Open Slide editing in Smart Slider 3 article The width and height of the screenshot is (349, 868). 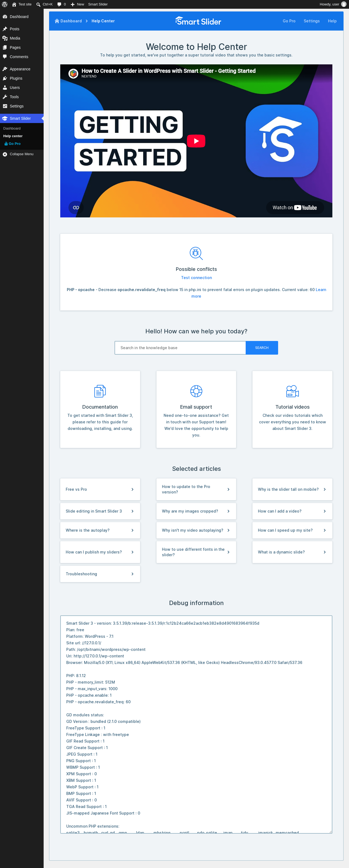(100, 511)
